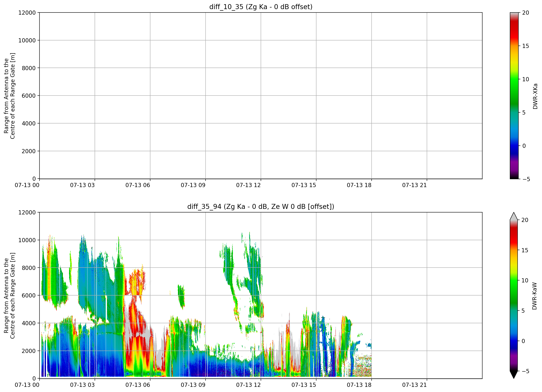Screen dimensions: 542x392
Task: Click the 8000 y-tick of the top plot
Action: tap(29, 68)
